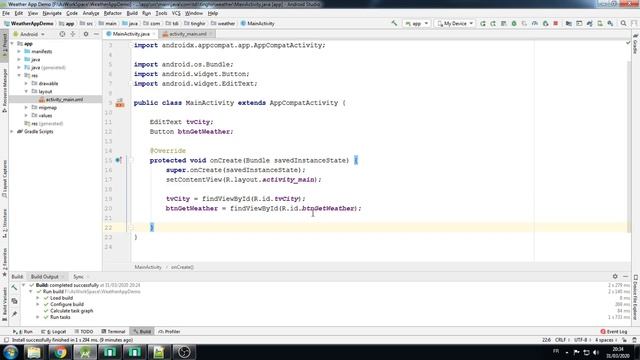Expand the mipmap folder
The width and height of the screenshot is (640, 360).
click(x=26, y=108)
